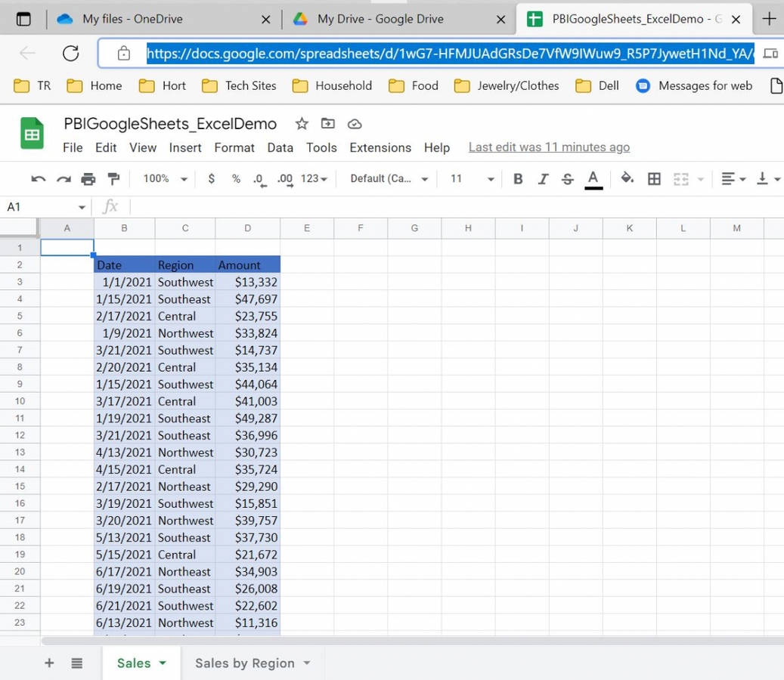Screen dimensions: 784x680
Task: Select the Paint format tool
Action: coord(114,178)
